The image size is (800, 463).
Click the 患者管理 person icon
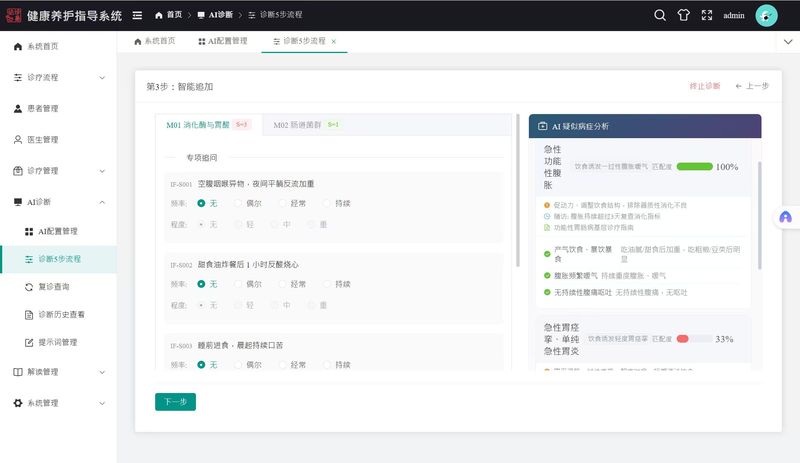click(18, 109)
